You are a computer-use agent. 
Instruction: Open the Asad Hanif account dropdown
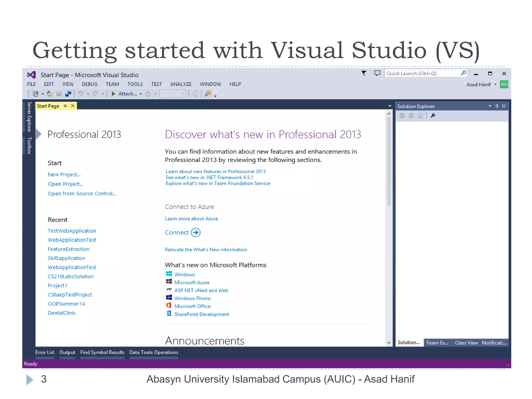click(x=495, y=84)
